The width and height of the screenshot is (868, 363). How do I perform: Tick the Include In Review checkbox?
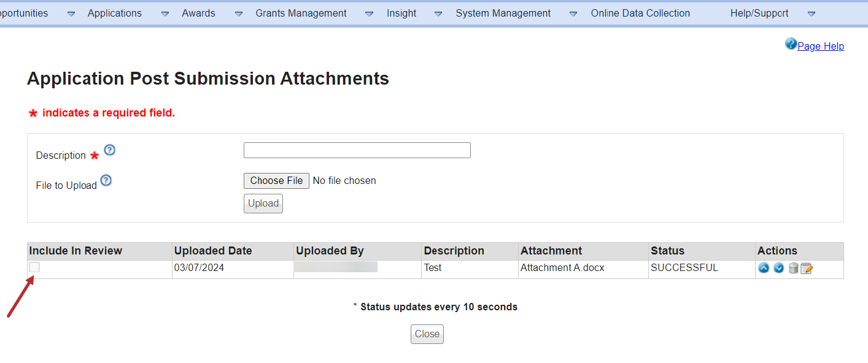pyautogui.click(x=34, y=267)
